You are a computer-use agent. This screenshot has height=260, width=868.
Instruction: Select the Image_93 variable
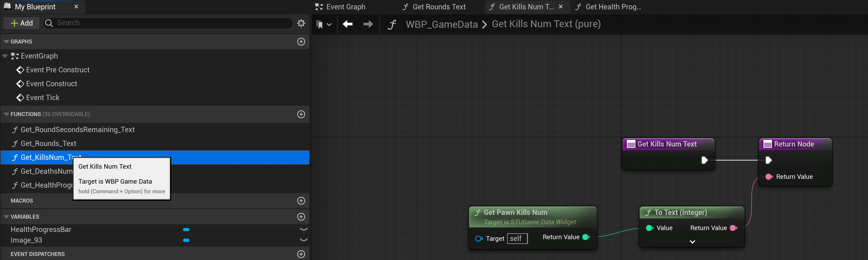(26, 240)
